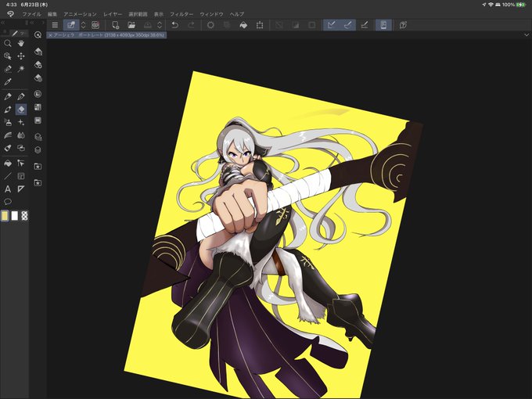Image resolution: width=532 pixels, height=399 pixels.
Task: Click the New canvas icon in command bar
Action: [x=115, y=25]
